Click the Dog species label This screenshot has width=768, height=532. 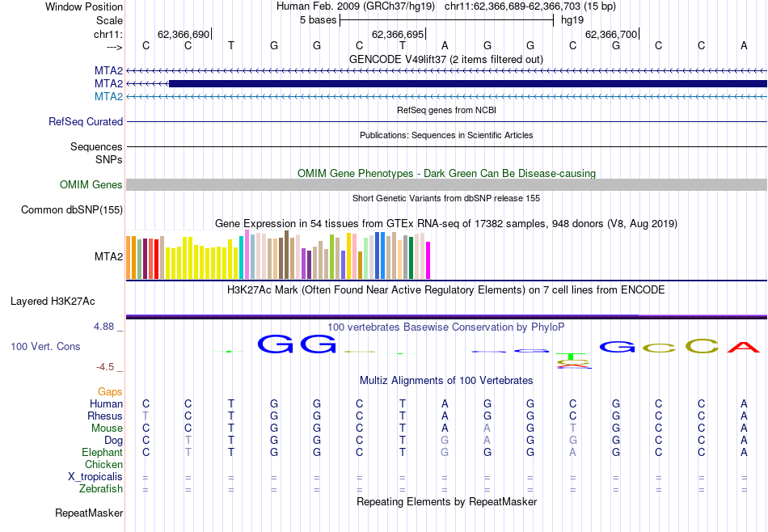[114, 441]
